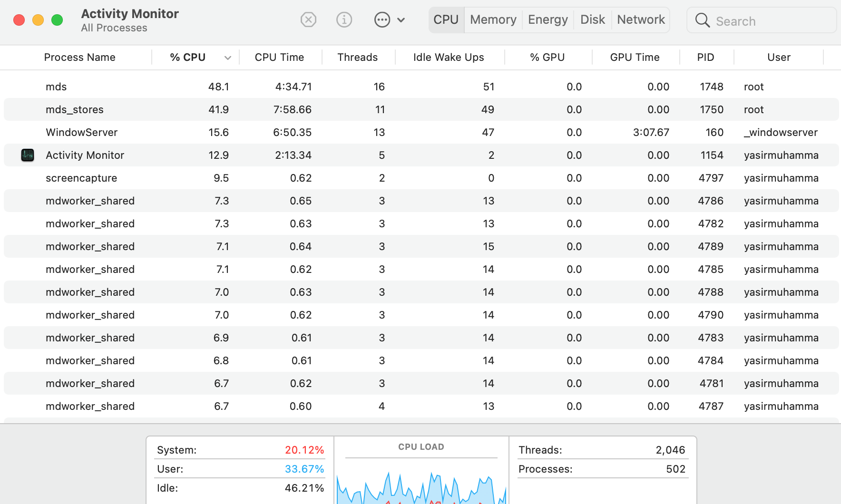Switch to the CPU tab

click(x=446, y=20)
